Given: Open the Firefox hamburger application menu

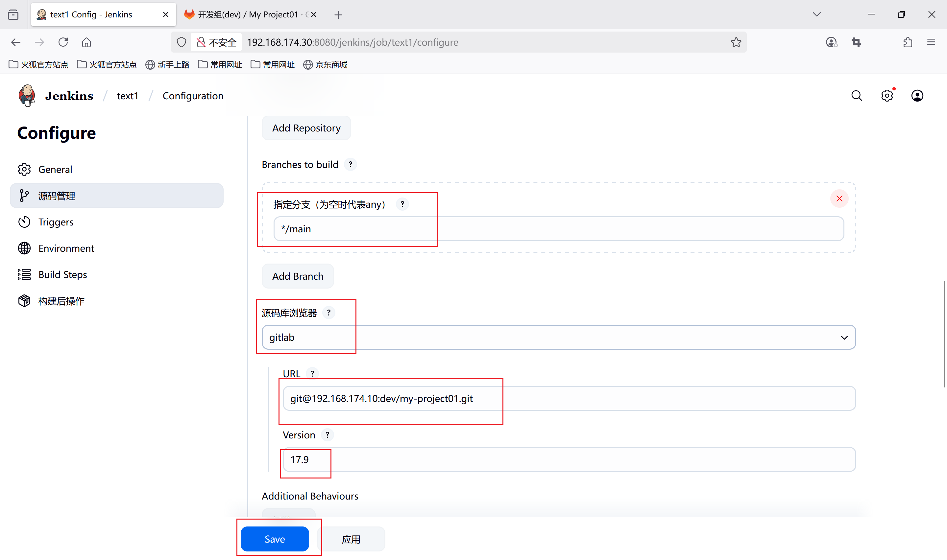Looking at the screenshot, I should coord(931,42).
